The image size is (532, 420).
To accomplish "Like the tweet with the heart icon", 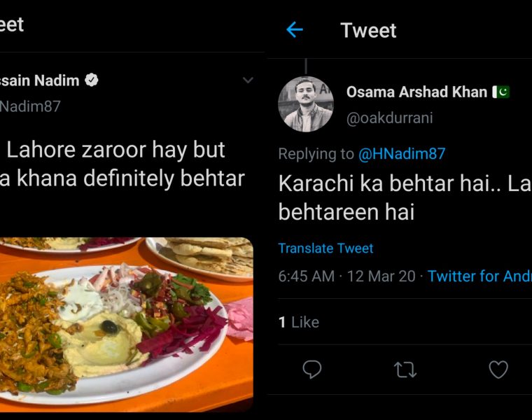I will tap(498, 369).
